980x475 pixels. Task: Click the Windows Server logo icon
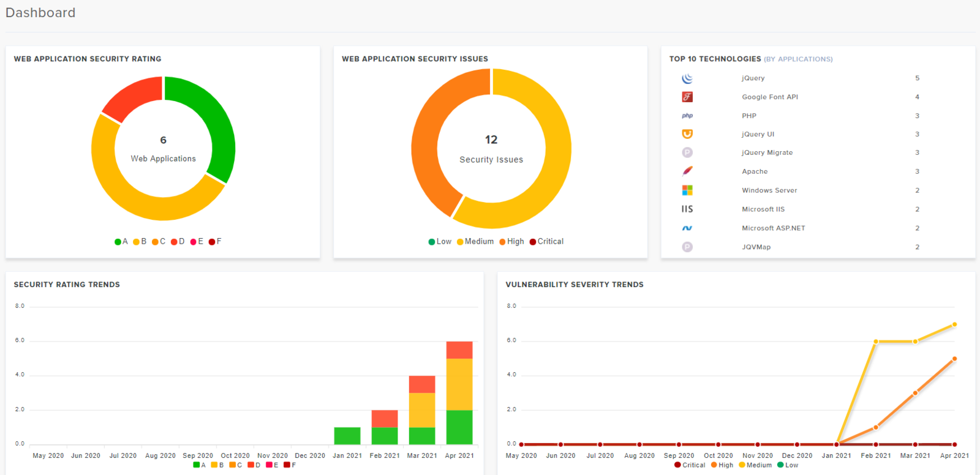coord(687,190)
